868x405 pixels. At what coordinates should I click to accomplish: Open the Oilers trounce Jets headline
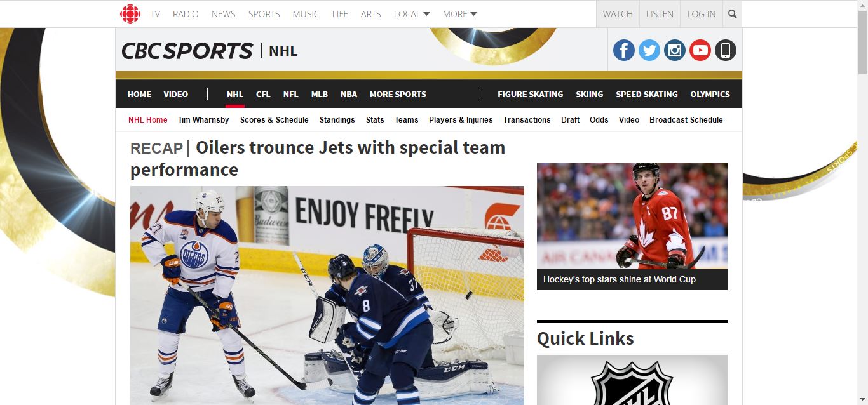(318, 159)
